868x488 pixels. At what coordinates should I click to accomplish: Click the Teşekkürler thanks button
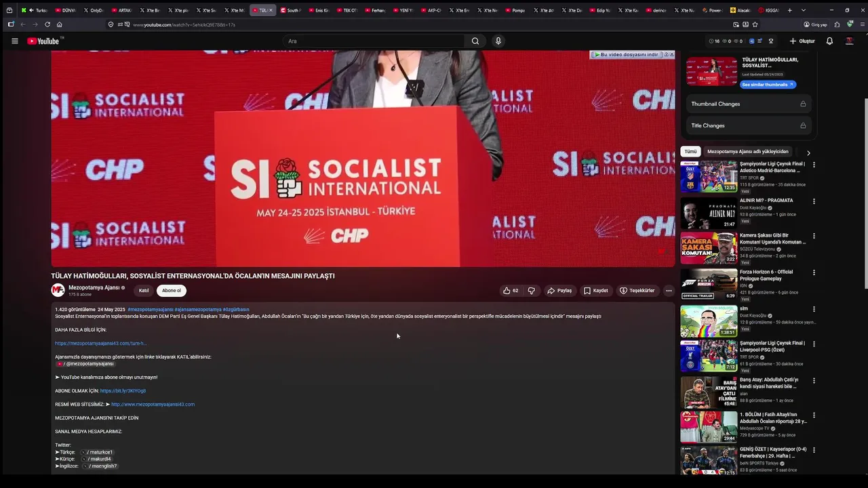(x=637, y=291)
